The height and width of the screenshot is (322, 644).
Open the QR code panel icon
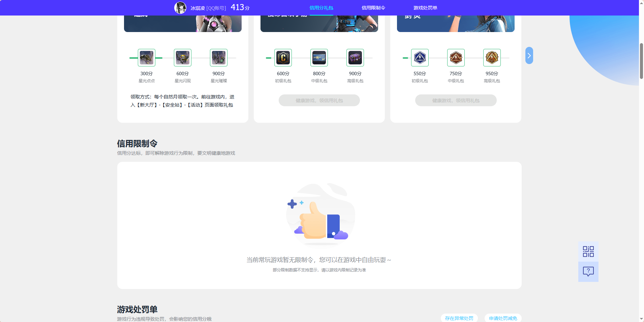588,251
